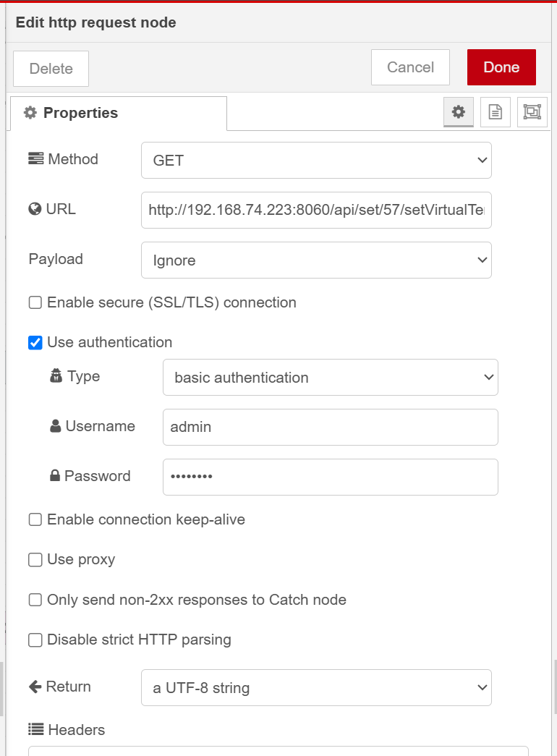This screenshot has width=557, height=756.
Task: Click the Method list icon
Action: [x=35, y=159]
